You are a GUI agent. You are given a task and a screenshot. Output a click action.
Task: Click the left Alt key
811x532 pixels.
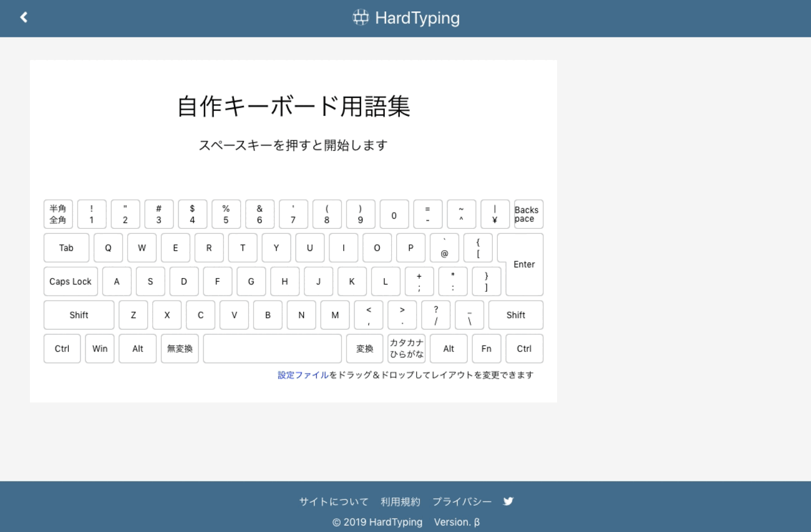138,349
